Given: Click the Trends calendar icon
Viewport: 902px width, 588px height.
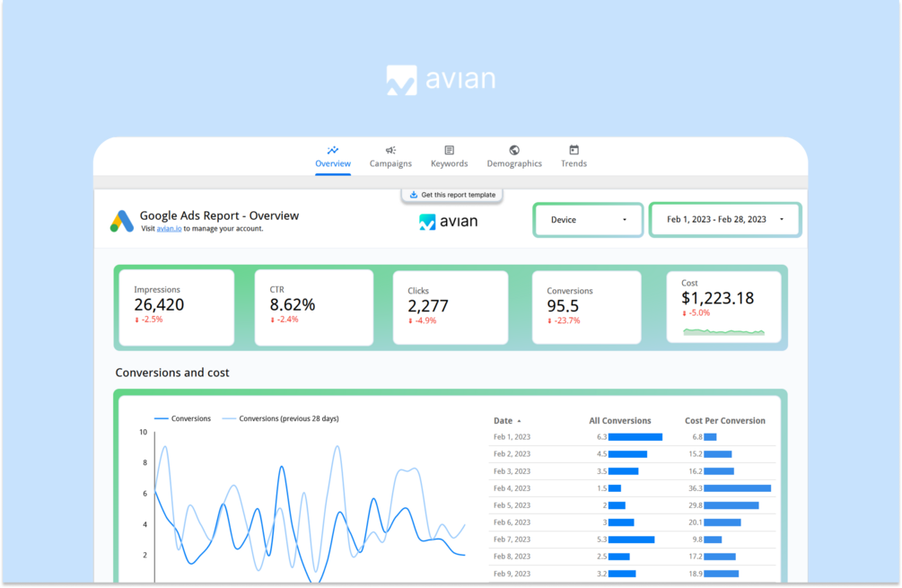Looking at the screenshot, I should point(574,150).
